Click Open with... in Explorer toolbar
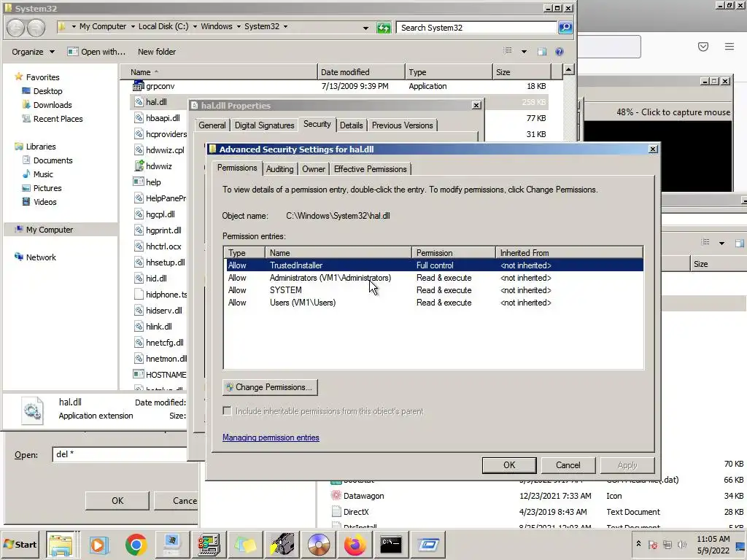Screen dimensions: 747x560 click(x=96, y=52)
